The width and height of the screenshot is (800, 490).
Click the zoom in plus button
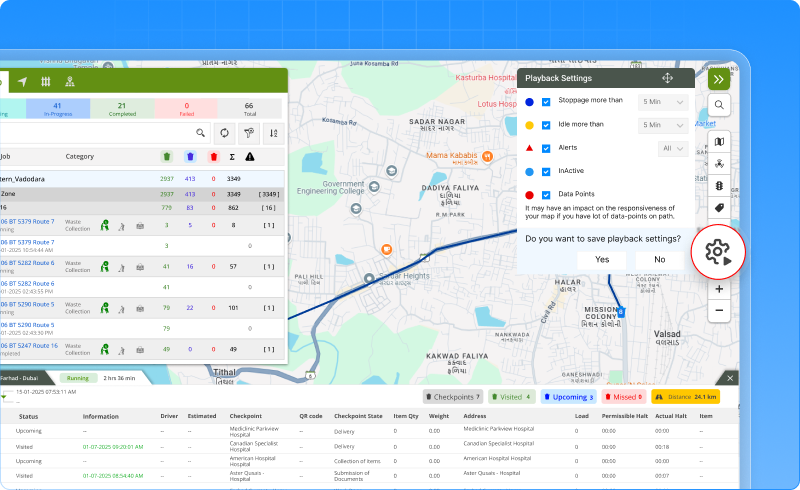click(x=719, y=289)
